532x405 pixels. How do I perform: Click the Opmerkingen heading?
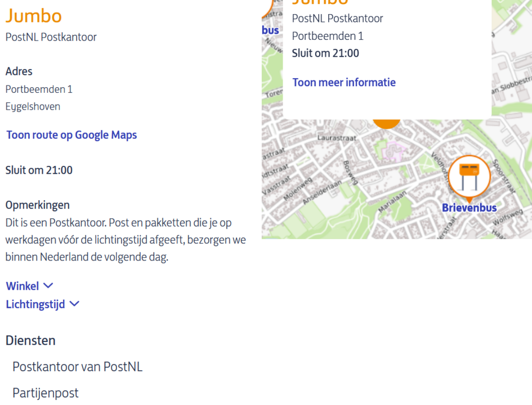(38, 205)
